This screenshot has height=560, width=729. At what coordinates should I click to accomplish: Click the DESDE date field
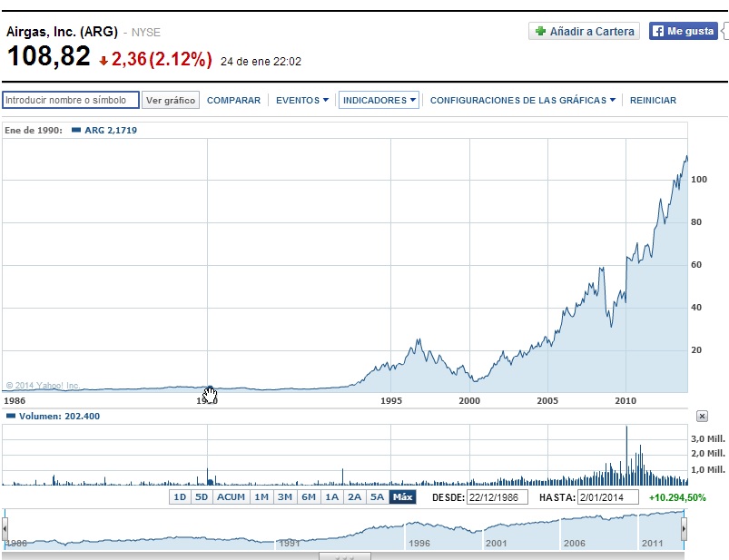coord(497,497)
